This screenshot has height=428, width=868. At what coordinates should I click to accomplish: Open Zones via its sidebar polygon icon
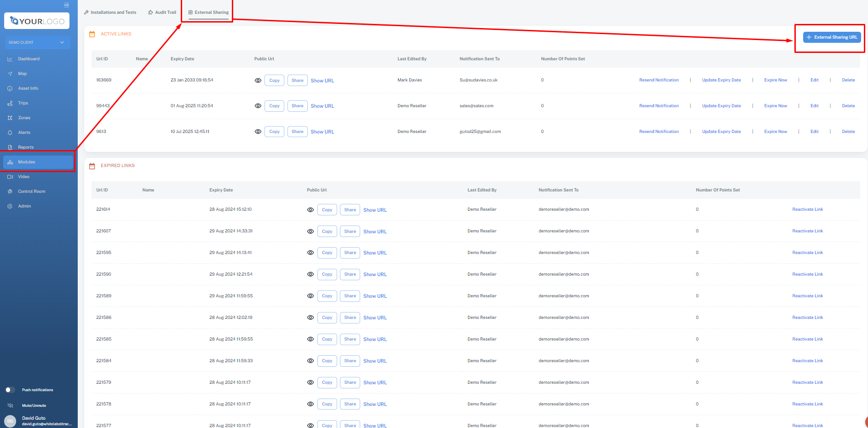(x=10, y=118)
